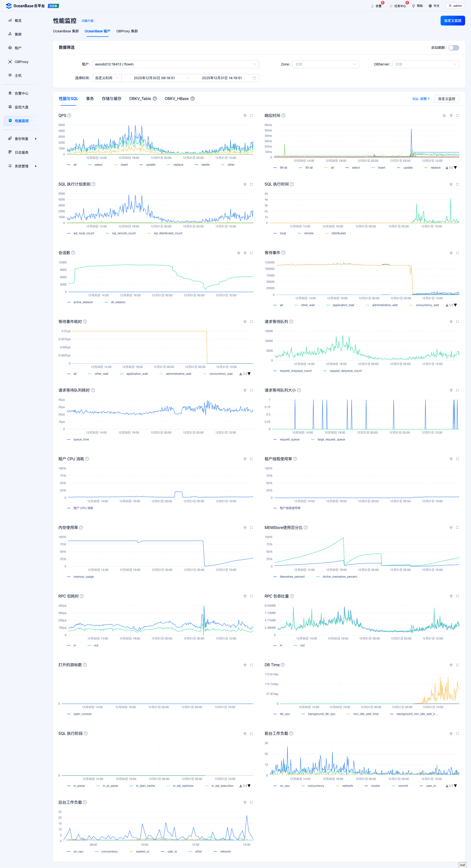Expand the Zone dropdown
Viewport: 471px width, 868px height.
tap(325, 64)
